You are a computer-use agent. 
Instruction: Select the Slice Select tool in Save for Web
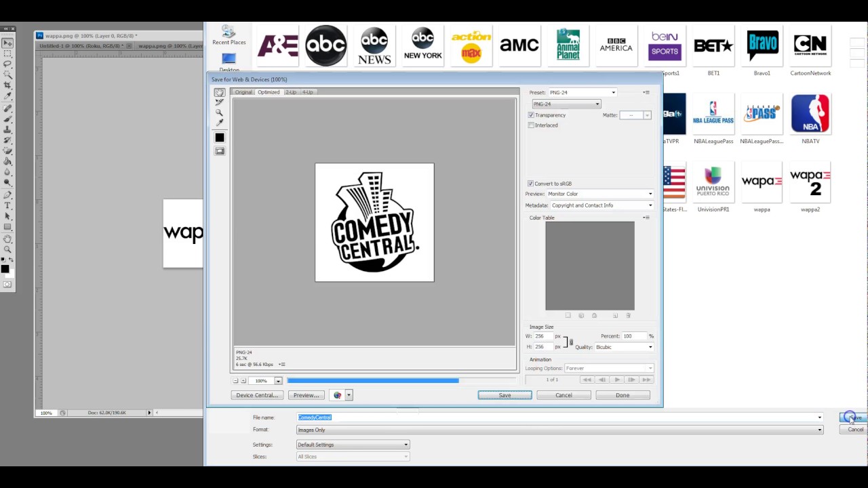[x=220, y=102]
